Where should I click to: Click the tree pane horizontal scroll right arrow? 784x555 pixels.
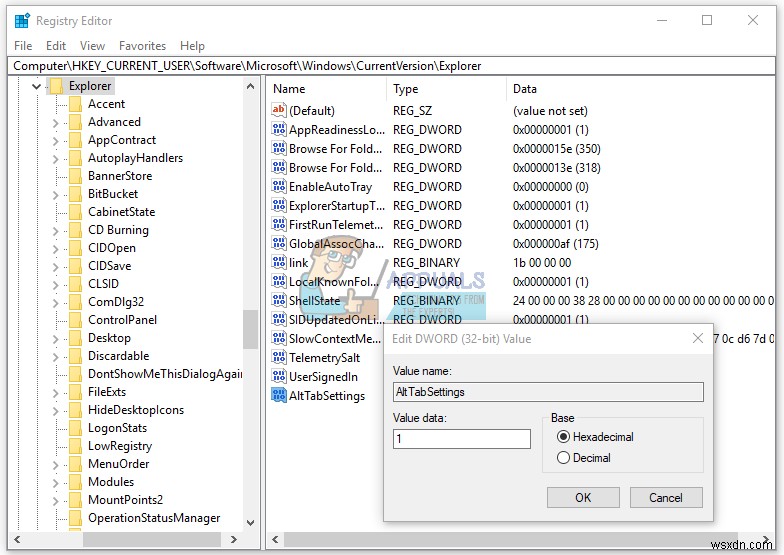pyautogui.click(x=234, y=539)
